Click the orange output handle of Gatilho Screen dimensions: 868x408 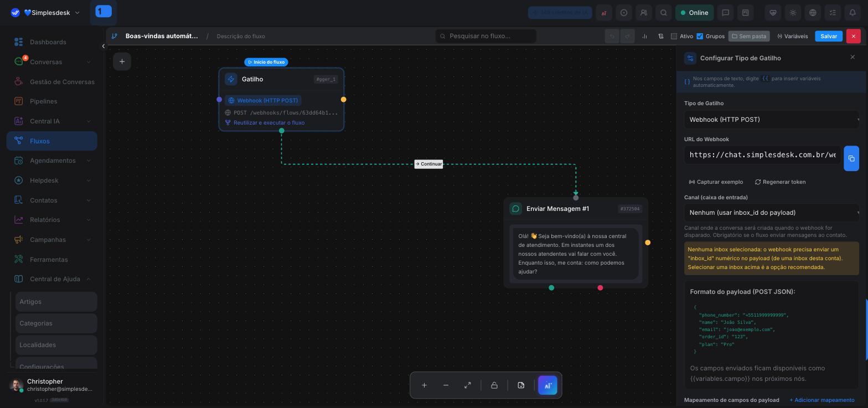coord(344,100)
